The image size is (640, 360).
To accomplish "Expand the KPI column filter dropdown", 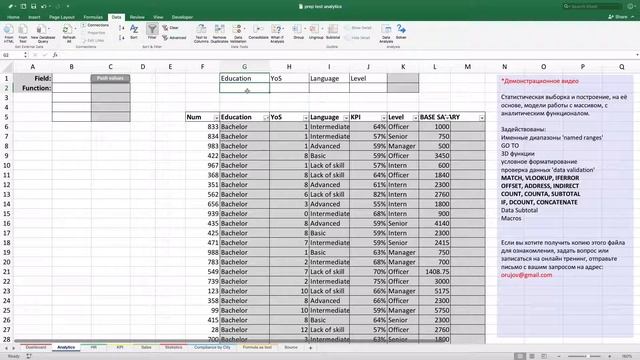I will point(383,118).
